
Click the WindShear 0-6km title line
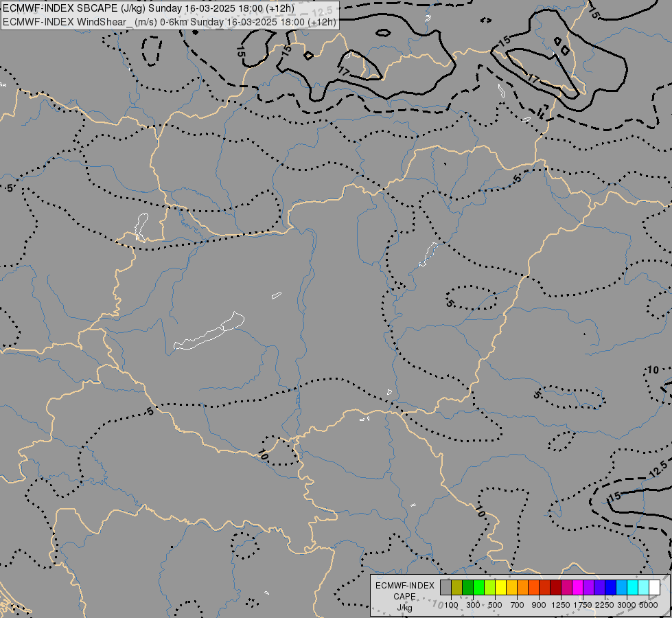click(170, 22)
